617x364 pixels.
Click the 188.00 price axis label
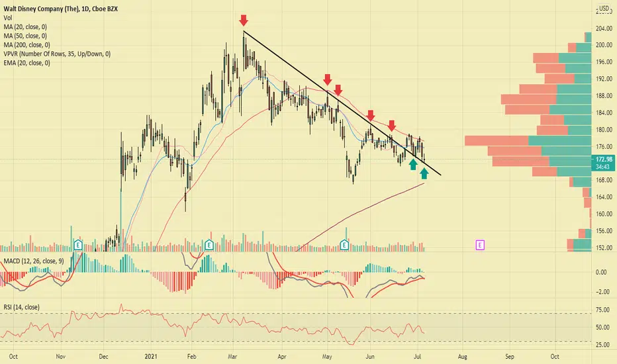[604, 96]
